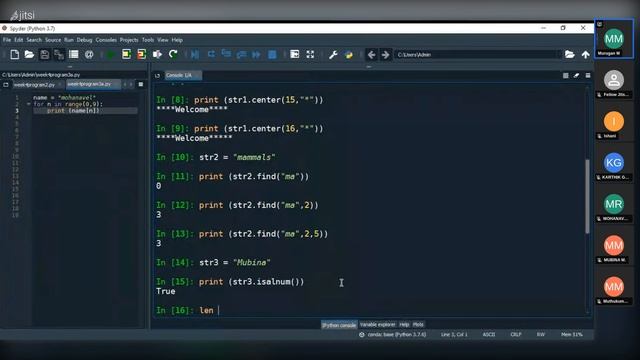Open Preferences with wrench icon
Viewport: 640px width, 360px height.
pos(333,54)
